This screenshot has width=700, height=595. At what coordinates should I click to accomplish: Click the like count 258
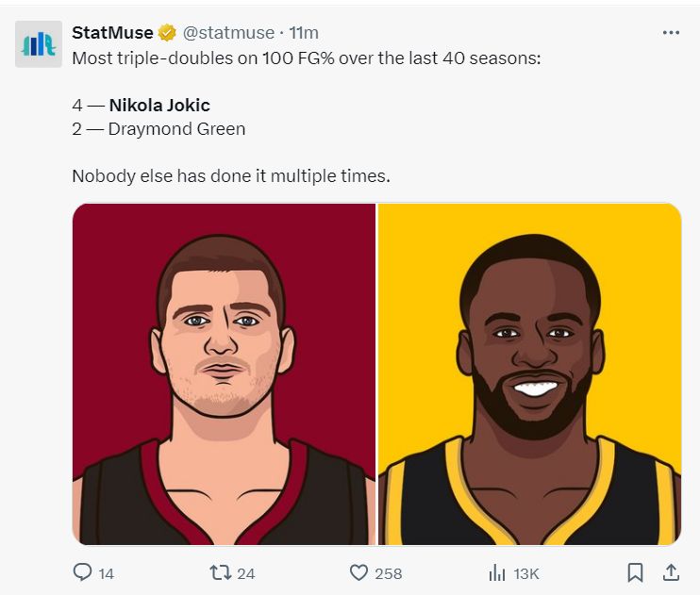click(x=388, y=573)
